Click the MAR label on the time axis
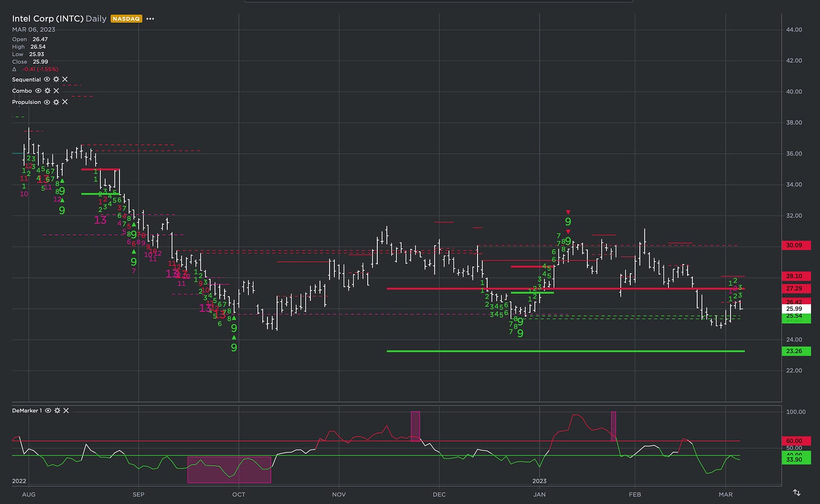Screen dimensions: 820x504 (726, 494)
